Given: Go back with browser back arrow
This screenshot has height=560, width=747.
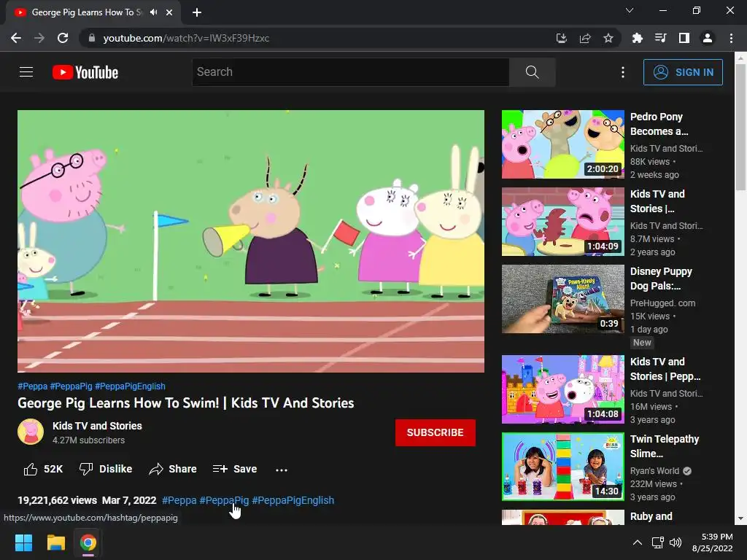Looking at the screenshot, I should 16,38.
